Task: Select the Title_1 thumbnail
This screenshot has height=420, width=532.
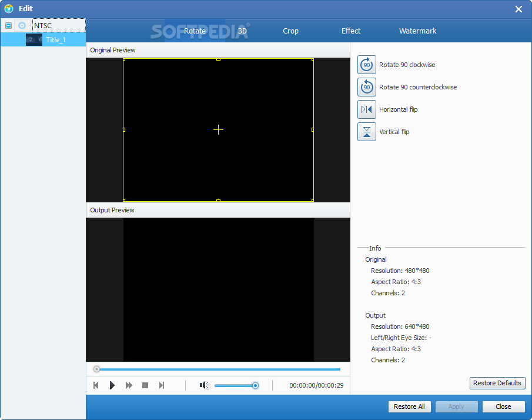Action: pyautogui.click(x=34, y=40)
